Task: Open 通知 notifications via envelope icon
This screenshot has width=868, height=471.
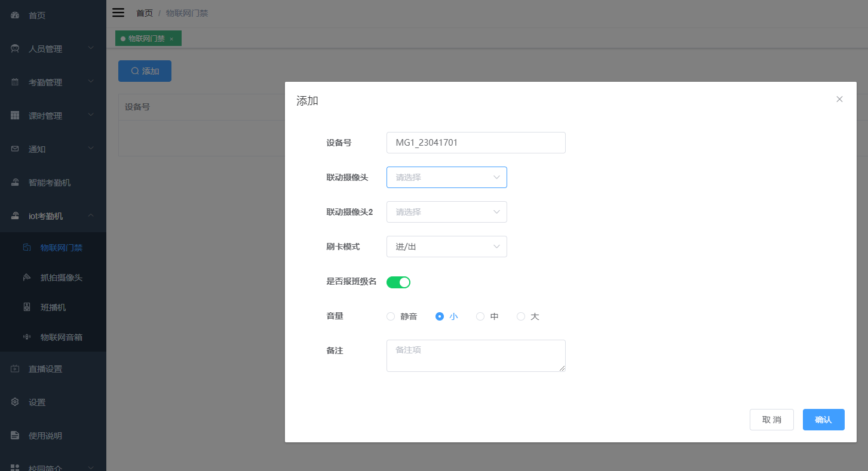Action: (14, 149)
